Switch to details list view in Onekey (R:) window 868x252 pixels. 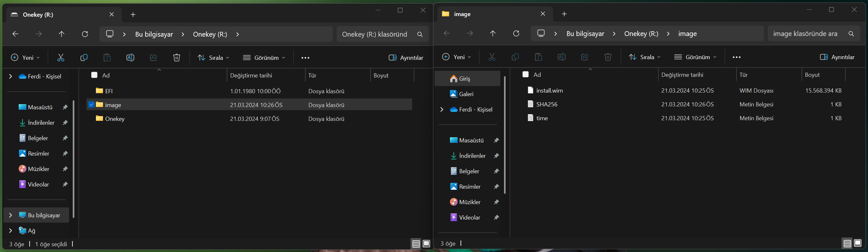pyautogui.click(x=416, y=244)
